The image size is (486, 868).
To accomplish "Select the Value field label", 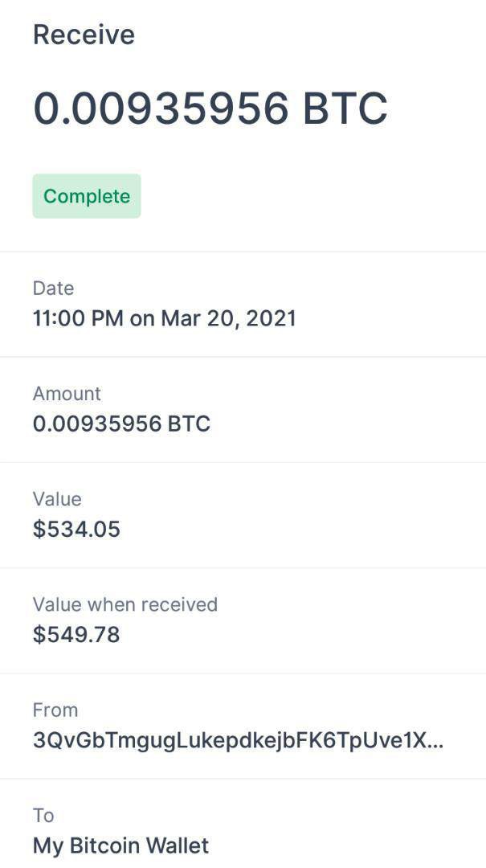I will (57, 498).
